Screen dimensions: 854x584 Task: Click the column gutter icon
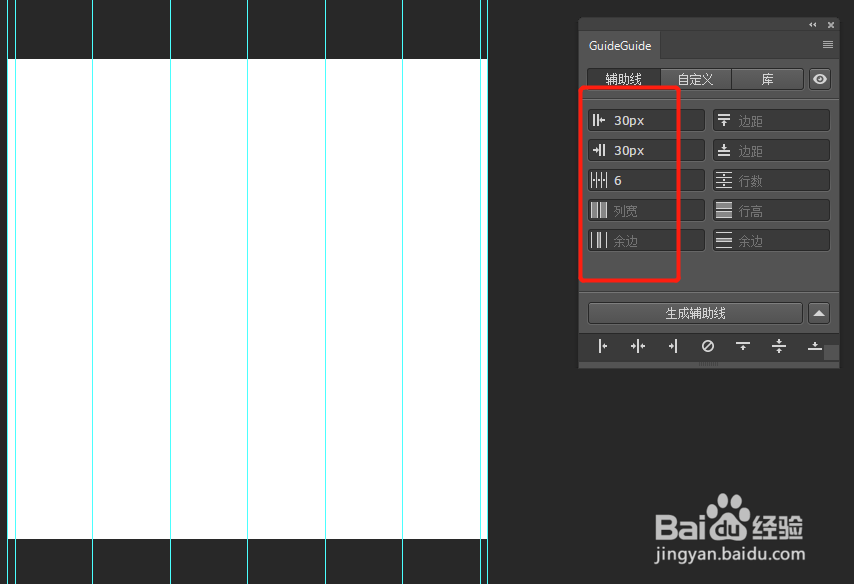599,240
